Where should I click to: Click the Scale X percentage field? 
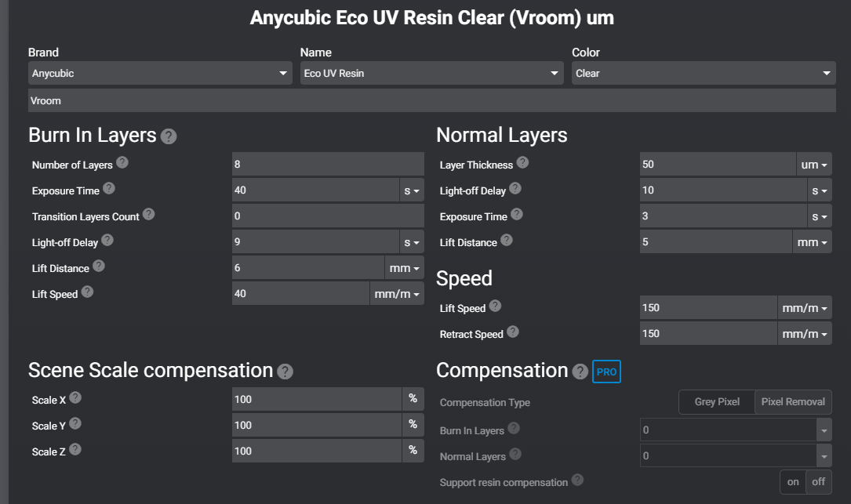pos(317,400)
